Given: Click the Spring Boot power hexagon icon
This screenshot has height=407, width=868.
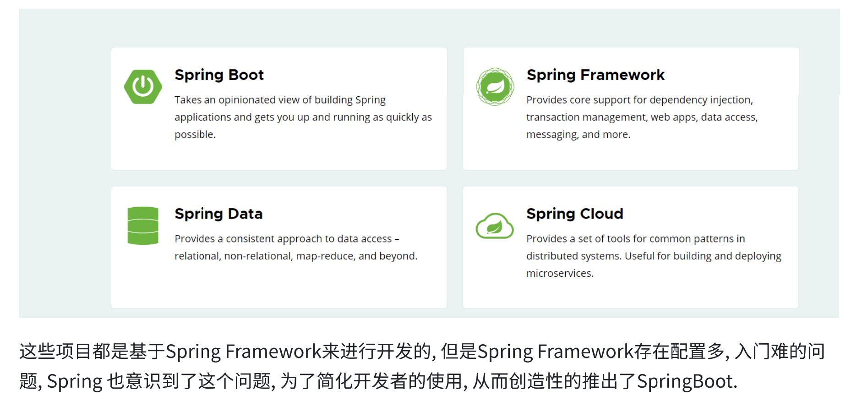Looking at the screenshot, I should (x=143, y=87).
